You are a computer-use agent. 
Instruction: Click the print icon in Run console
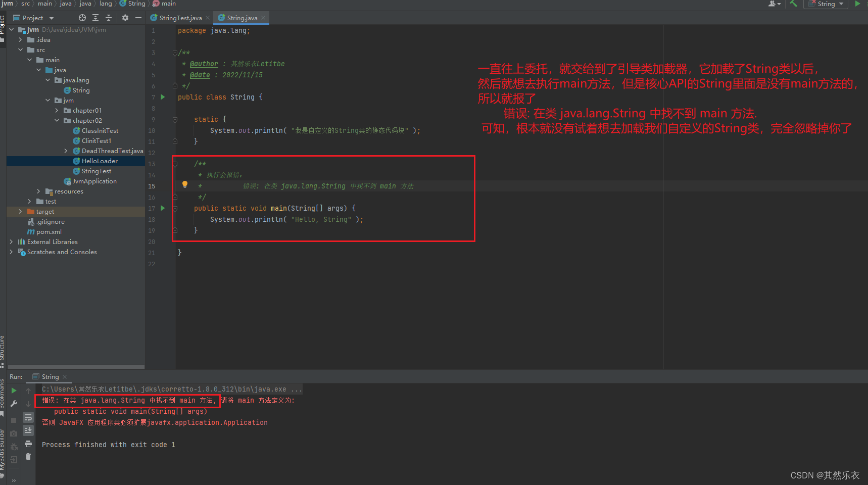tap(28, 444)
